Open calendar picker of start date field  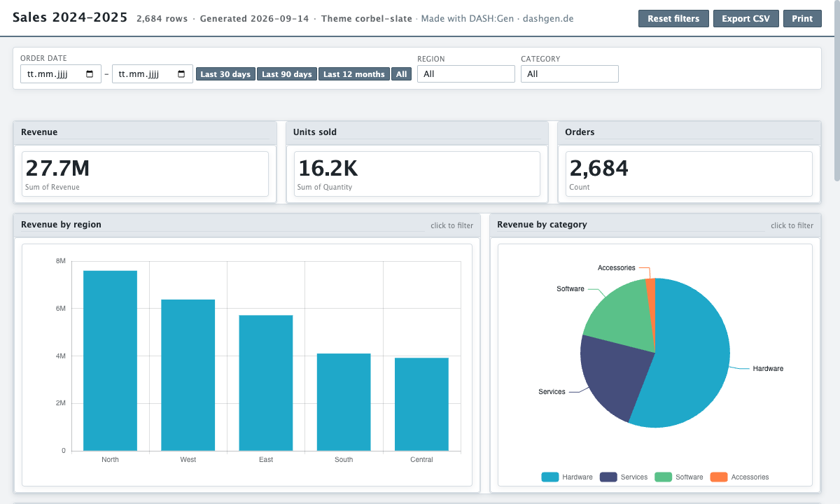(90, 74)
